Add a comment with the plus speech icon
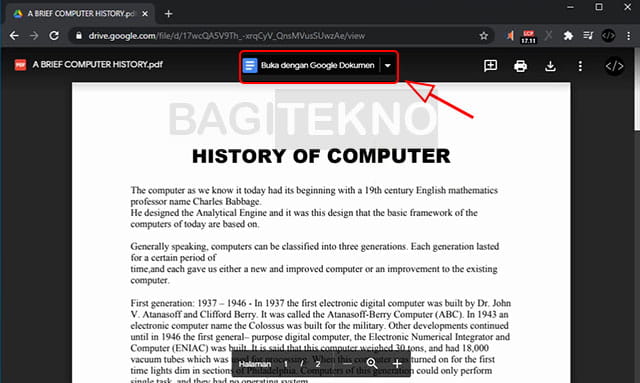640x383 pixels. pyautogui.click(x=490, y=66)
